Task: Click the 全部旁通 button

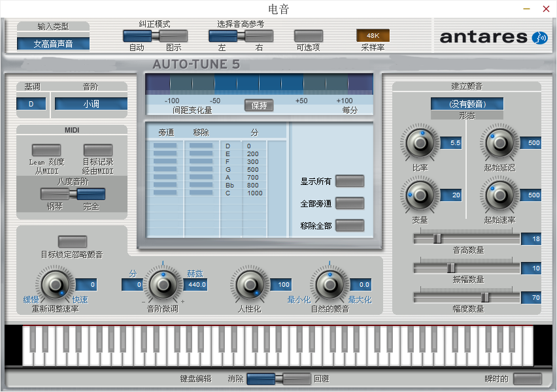Action: coord(350,203)
